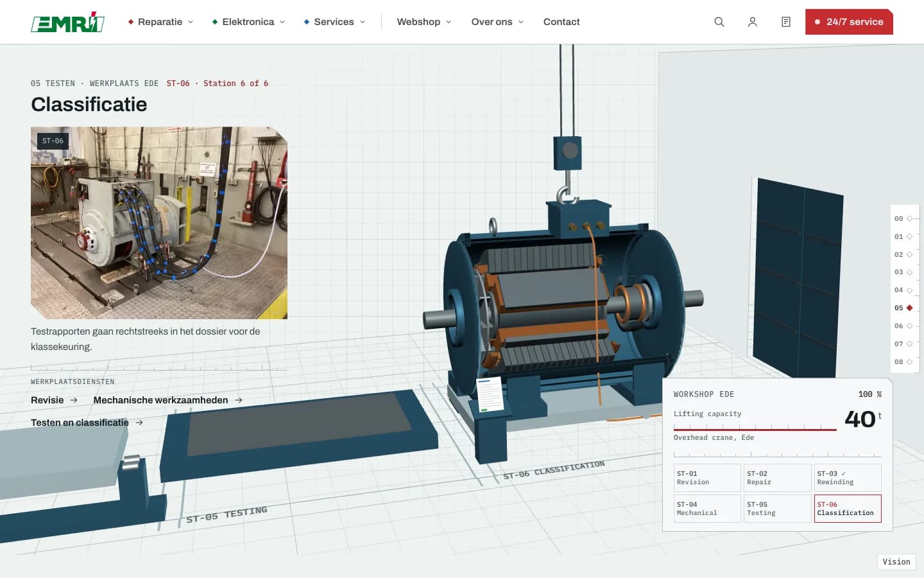Screen dimensions: 924x578
Task: Select the ST-02 Repair station
Action: tap(778, 478)
